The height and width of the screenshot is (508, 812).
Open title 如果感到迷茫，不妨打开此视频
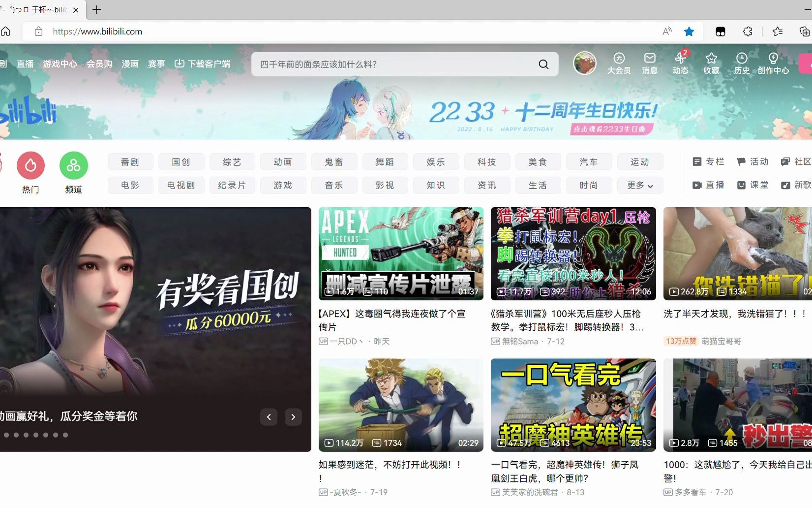(x=390, y=471)
